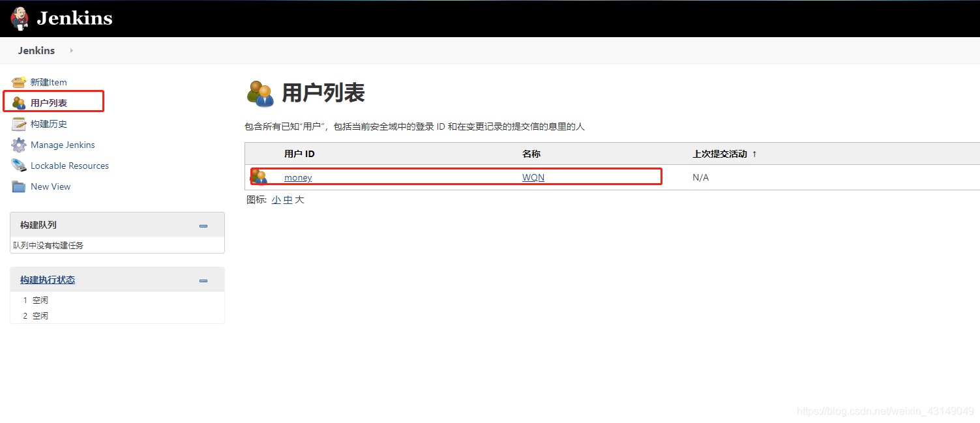Viewport: 980px width, 423px height.
Task: Open the WQN user name link
Action: [x=533, y=177]
